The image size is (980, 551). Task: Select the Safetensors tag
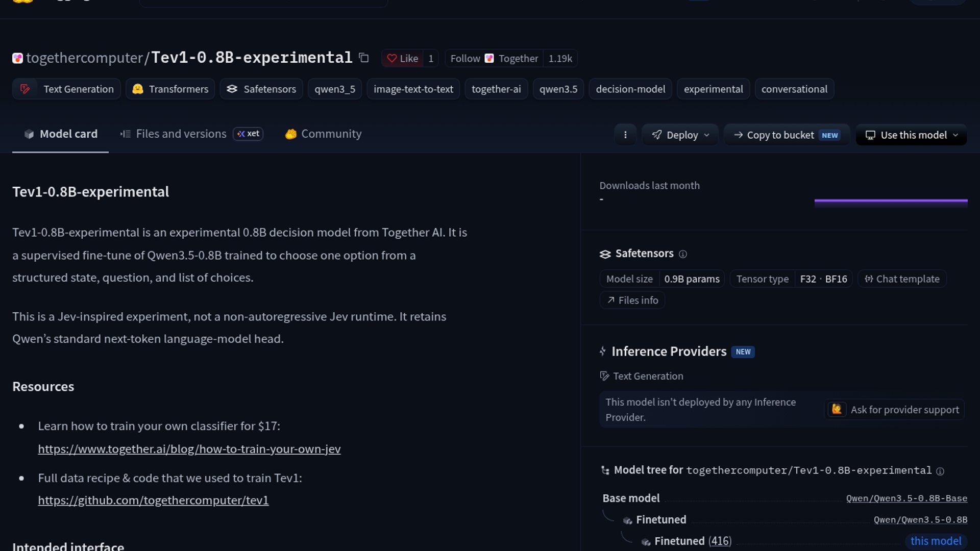tap(261, 89)
